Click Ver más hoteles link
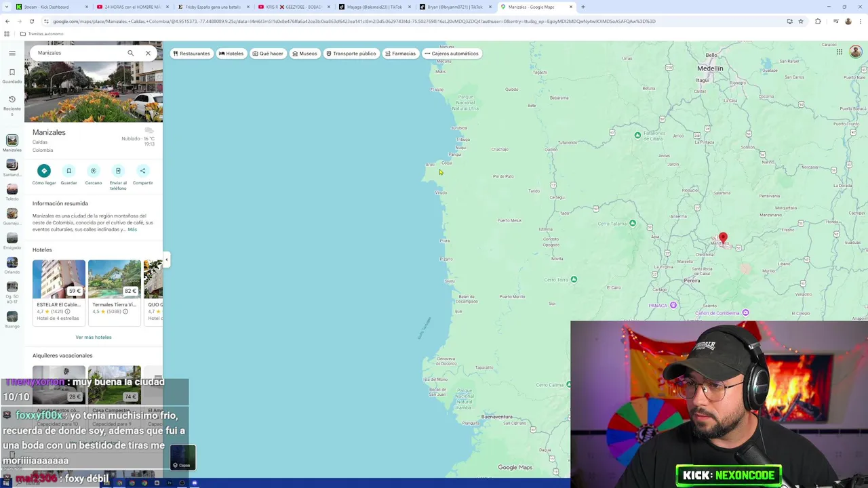 click(x=94, y=337)
